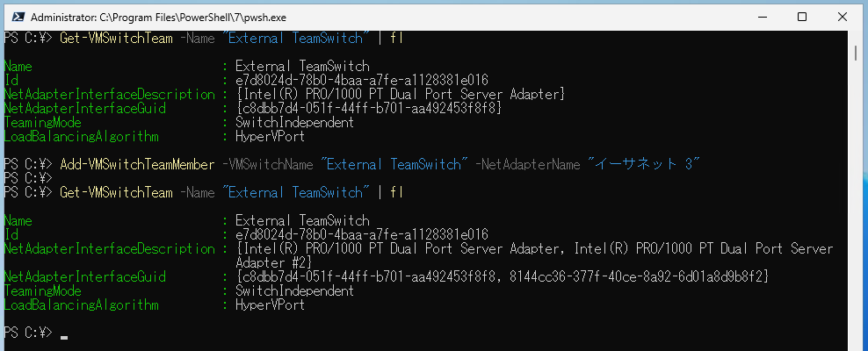Click the Add-VMSwitchTeamMember command text

pyautogui.click(x=137, y=165)
